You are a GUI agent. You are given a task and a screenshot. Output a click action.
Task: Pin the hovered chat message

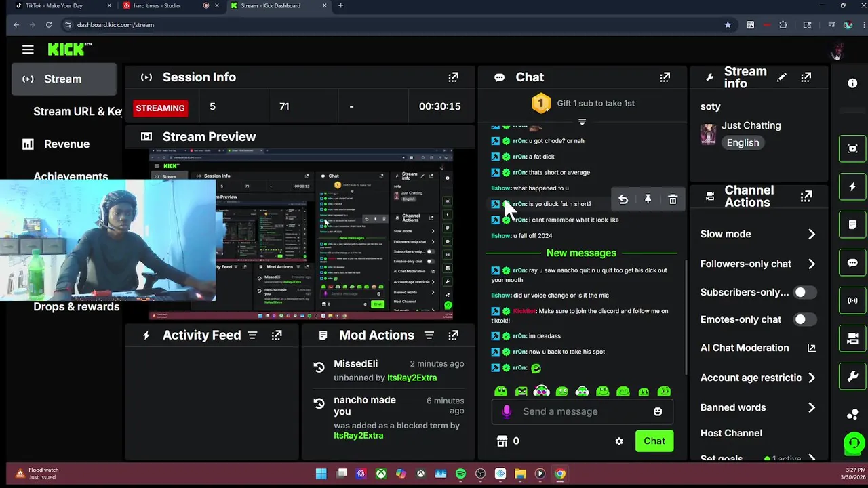tap(648, 199)
